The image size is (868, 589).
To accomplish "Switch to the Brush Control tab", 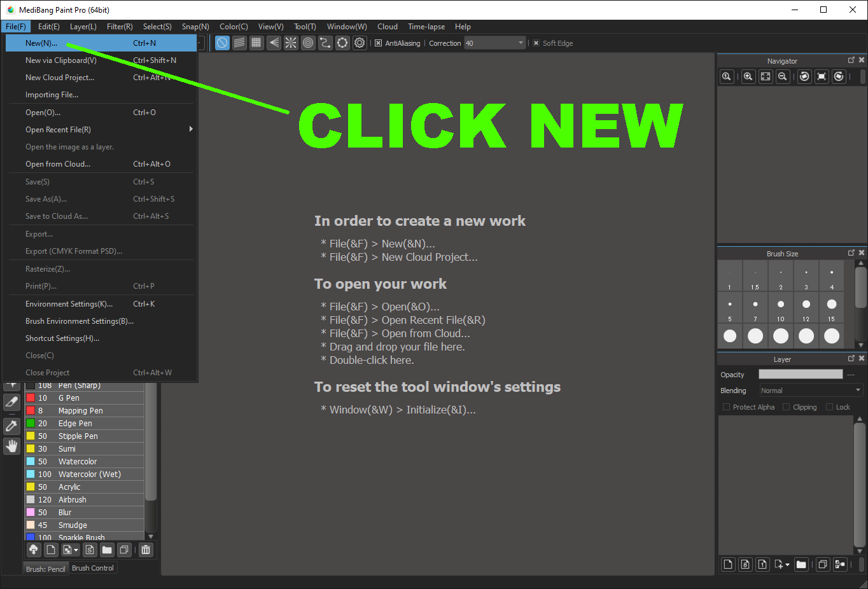I will pos(93,568).
